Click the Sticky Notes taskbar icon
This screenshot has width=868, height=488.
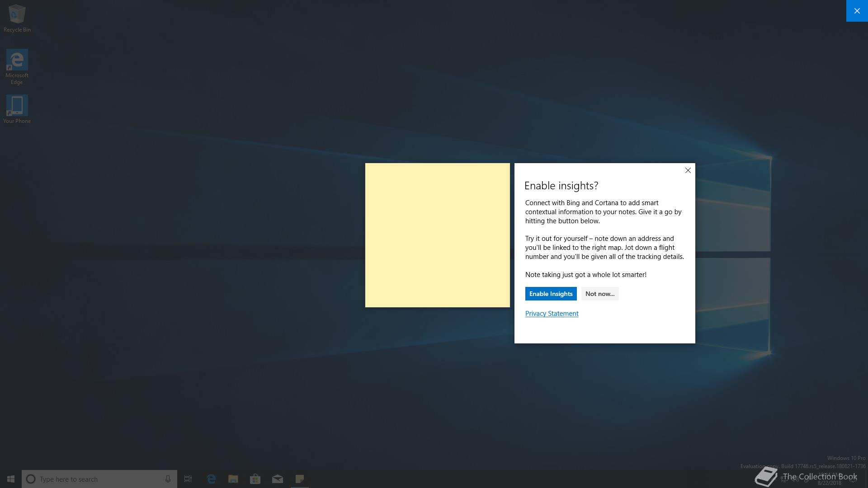pos(299,479)
